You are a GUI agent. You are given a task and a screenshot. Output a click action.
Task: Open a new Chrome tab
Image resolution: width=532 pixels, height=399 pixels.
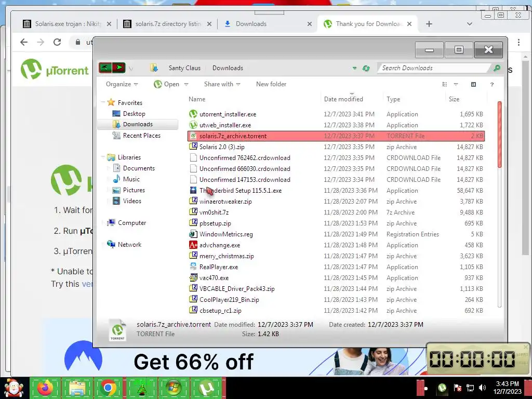pyautogui.click(x=429, y=24)
